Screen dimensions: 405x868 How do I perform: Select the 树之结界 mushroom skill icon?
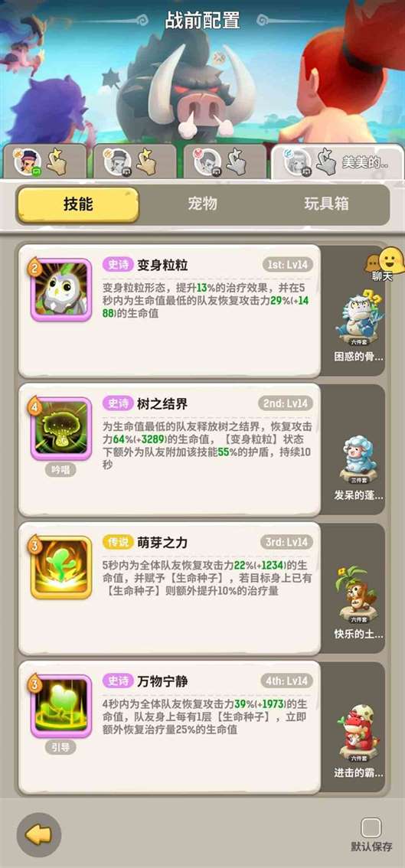(x=60, y=429)
